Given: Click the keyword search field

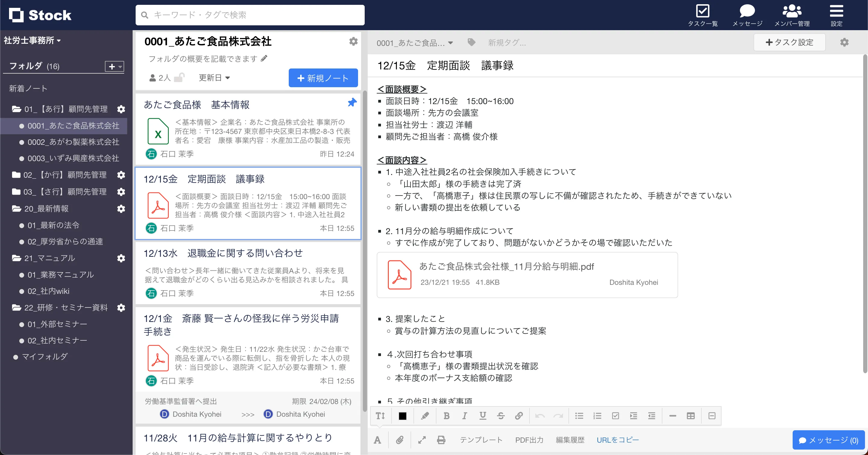Looking at the screenshot, I should (x=250, y=15).
